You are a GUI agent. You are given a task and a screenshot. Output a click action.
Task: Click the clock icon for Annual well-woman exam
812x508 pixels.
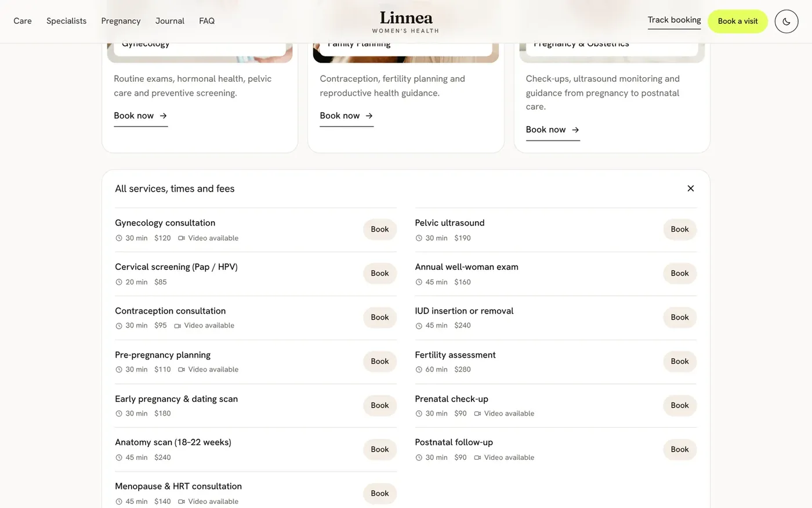(419, 282)
